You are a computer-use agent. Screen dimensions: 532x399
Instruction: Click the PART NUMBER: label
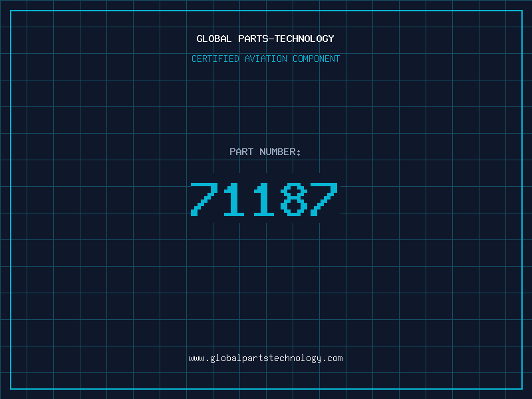265,152
